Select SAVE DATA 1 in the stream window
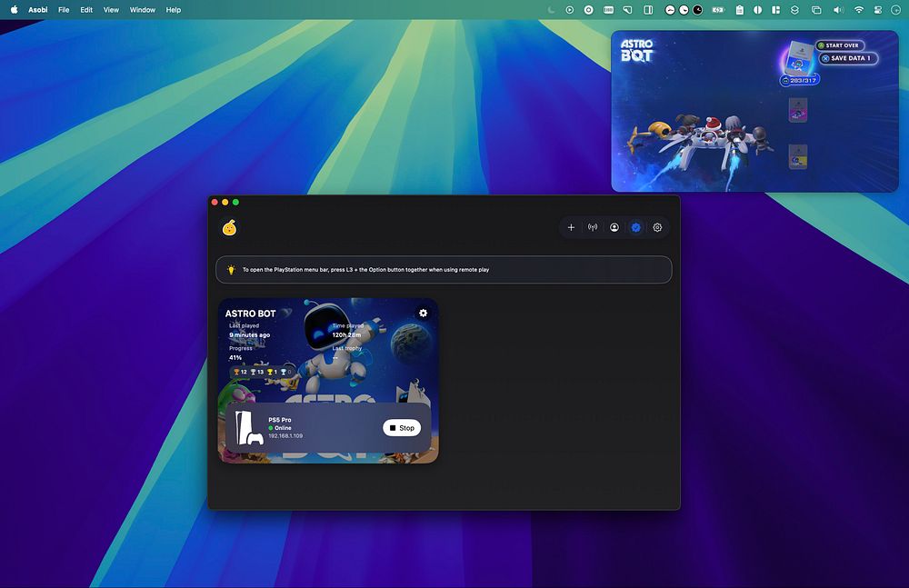This screenshot has width=909, height=588. point(848,58)
